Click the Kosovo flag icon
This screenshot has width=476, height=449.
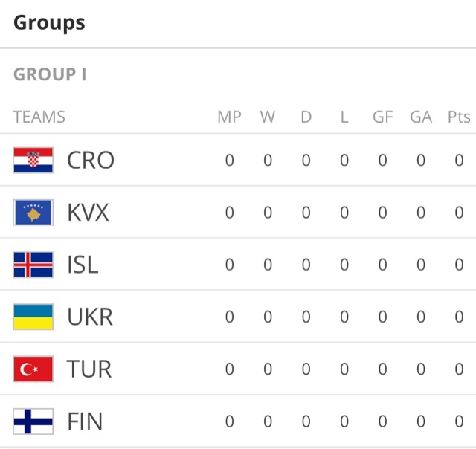click(33, 213)
